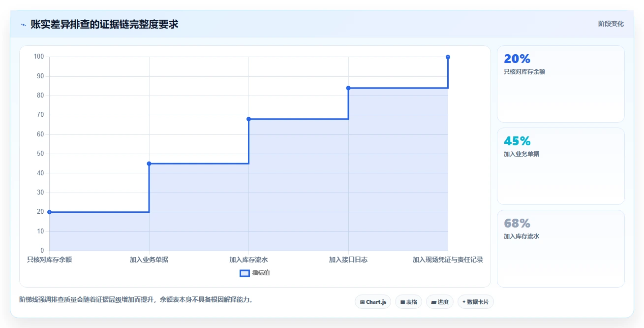The width and height of the screenshot is (644, 328).
Task: Click the 加入库存流水 label in the 68% card
Action: (x=521, y=236)
